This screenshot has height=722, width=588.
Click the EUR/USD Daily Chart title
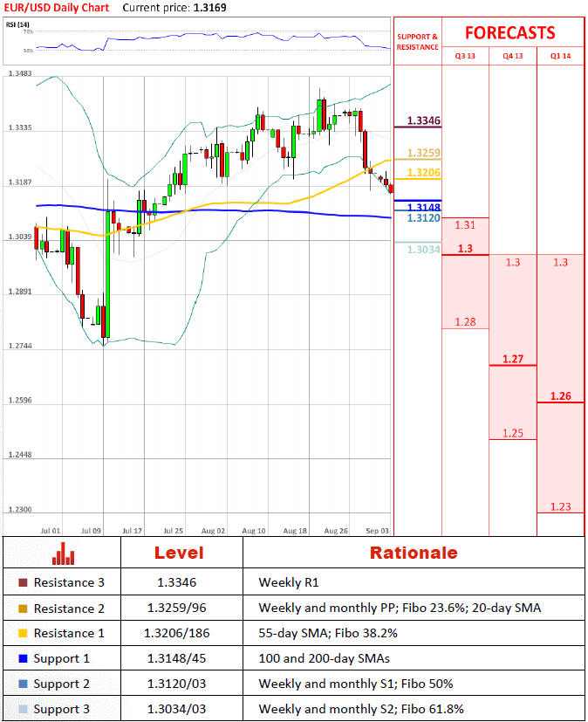tap(58, 7)
